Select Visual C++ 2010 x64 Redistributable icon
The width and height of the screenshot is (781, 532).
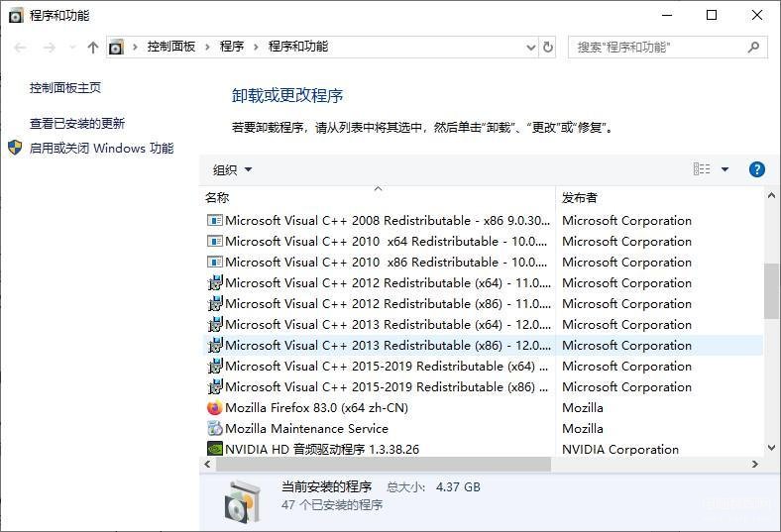[215, 242]
